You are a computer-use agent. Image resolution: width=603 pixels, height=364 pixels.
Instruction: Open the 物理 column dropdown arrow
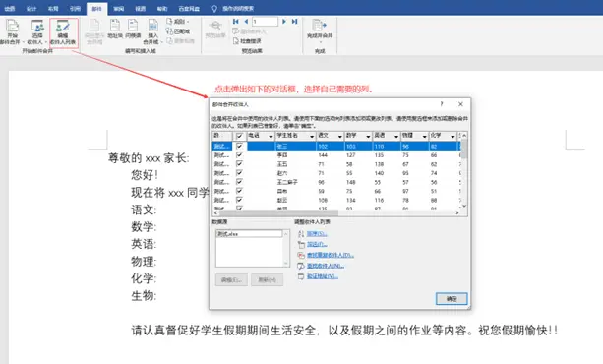[x=424, y=136]
